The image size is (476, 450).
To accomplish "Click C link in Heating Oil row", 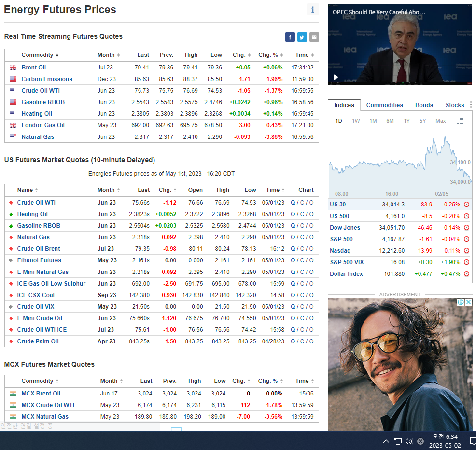I will (x=302, y=214).
